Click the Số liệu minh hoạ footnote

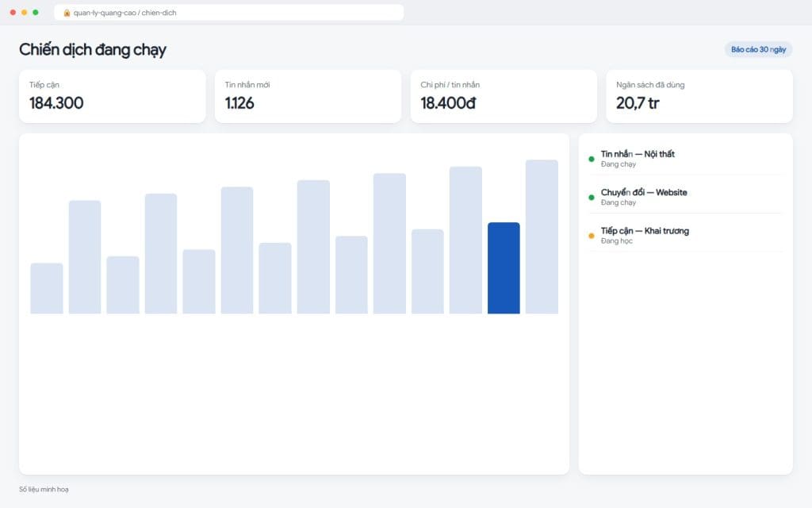[x=44, y=489]
